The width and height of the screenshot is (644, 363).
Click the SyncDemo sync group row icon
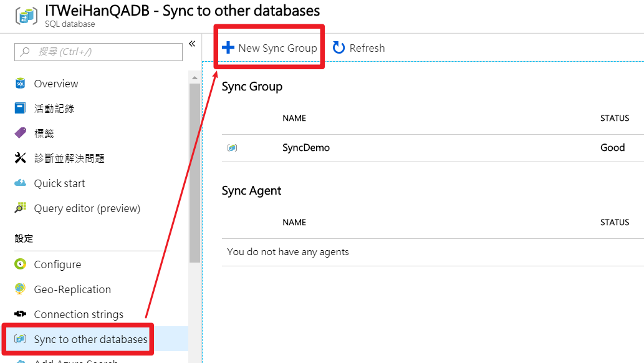tap(232, 148)
